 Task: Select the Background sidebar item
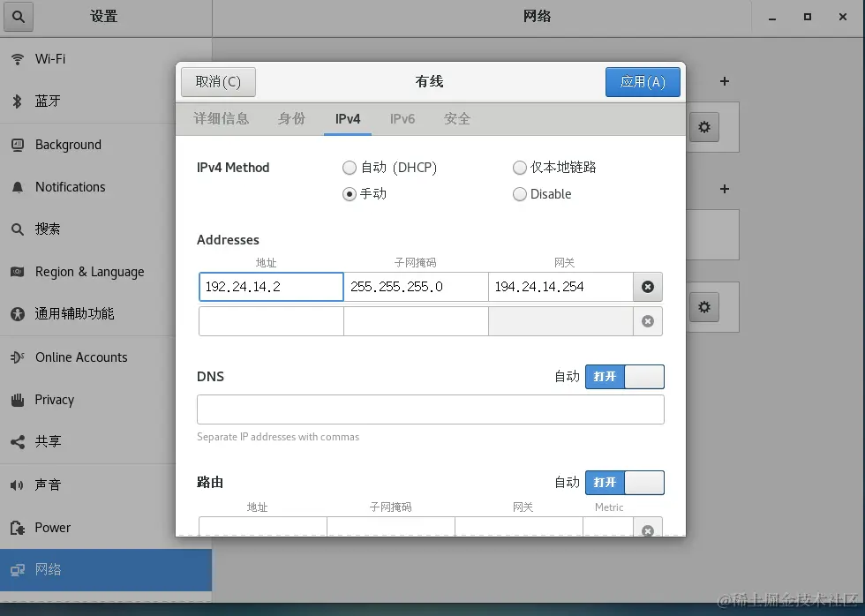click(x=106, y=145)
